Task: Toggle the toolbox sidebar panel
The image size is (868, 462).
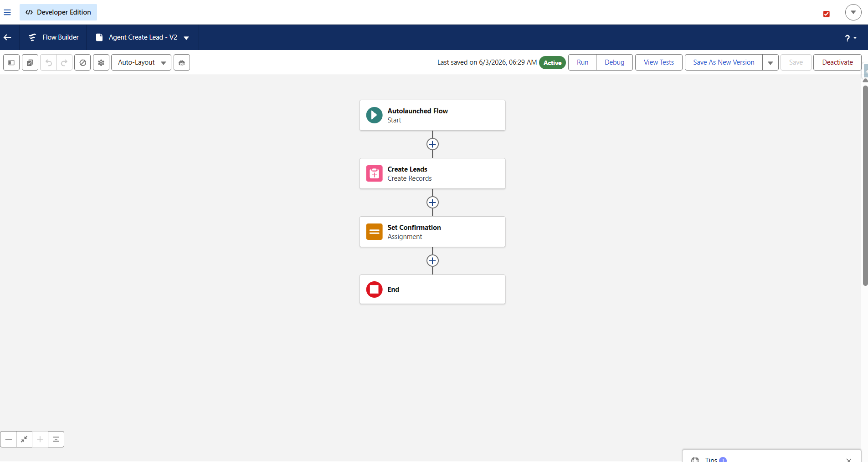Action: click(11, 62)
